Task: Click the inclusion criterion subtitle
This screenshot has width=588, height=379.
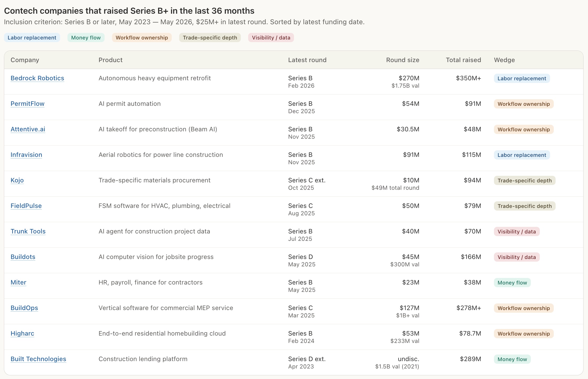Action: pyautogui.click(x=184, y=22)
